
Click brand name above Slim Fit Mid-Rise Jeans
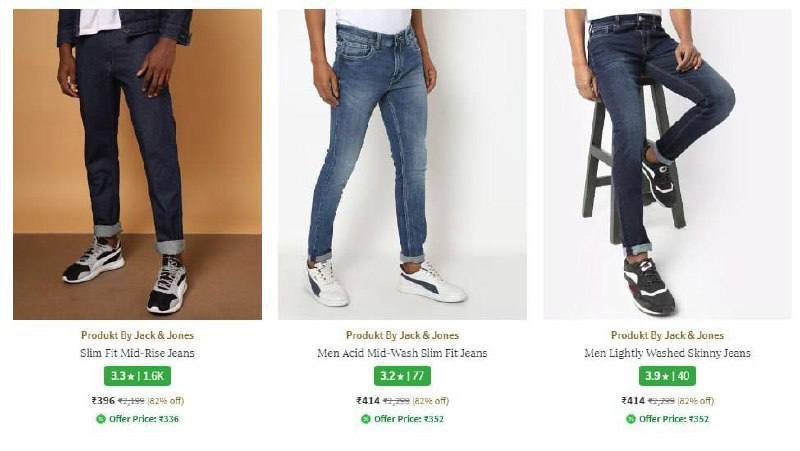pos(137,335)
